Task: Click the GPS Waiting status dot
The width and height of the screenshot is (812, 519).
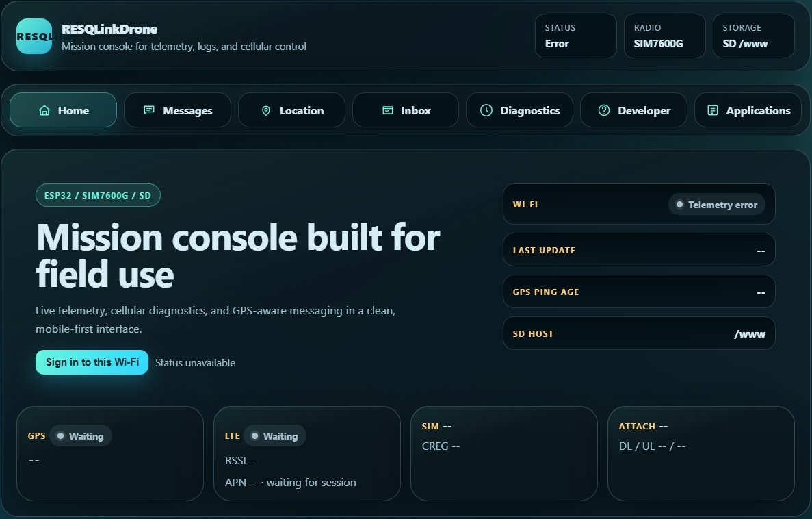Action: [60, 435]
